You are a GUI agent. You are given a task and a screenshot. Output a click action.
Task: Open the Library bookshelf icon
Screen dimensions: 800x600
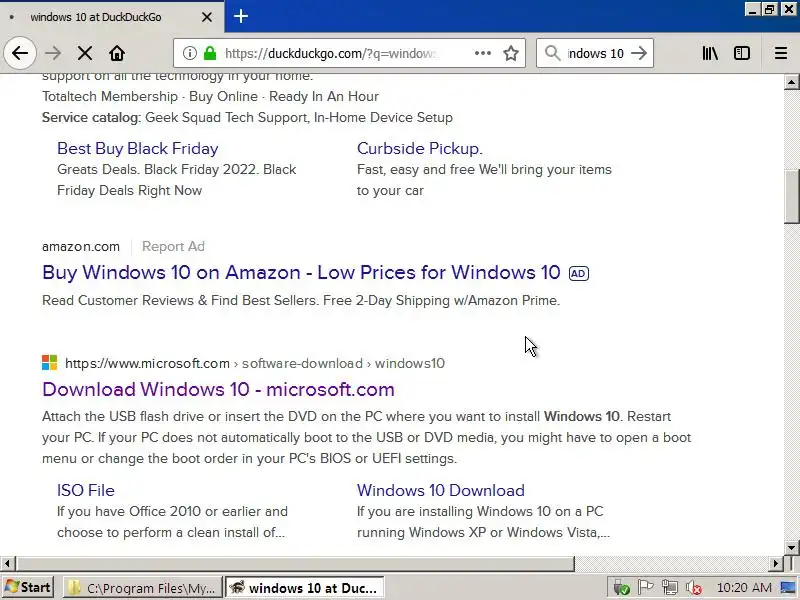pyautogui.click(x=710, y=53)
